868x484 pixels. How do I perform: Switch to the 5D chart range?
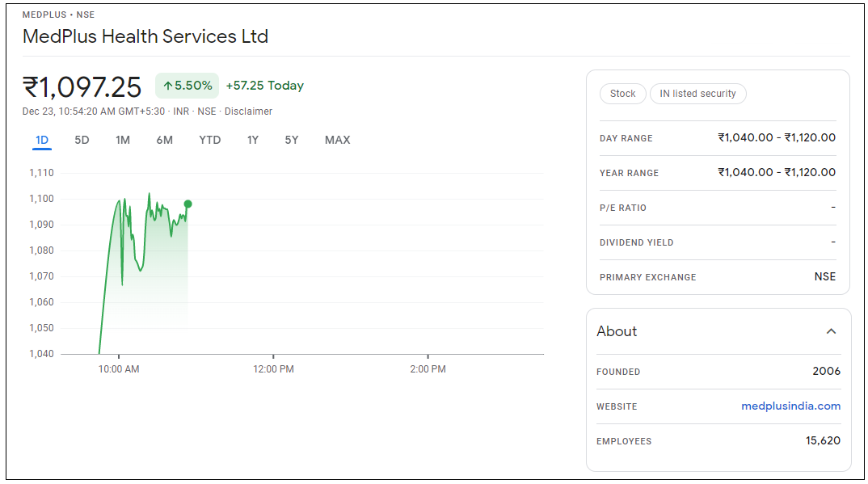point(82,141)
